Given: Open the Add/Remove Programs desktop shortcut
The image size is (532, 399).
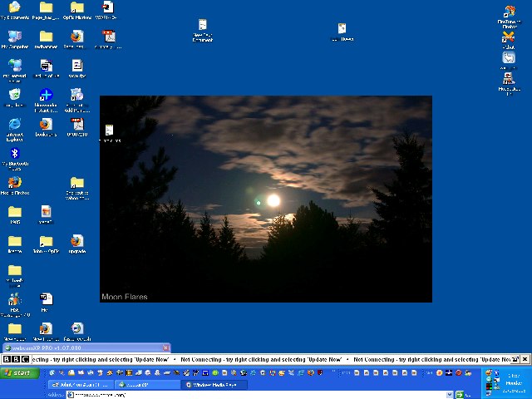Looking at the screenshot, I should [77, 100].
